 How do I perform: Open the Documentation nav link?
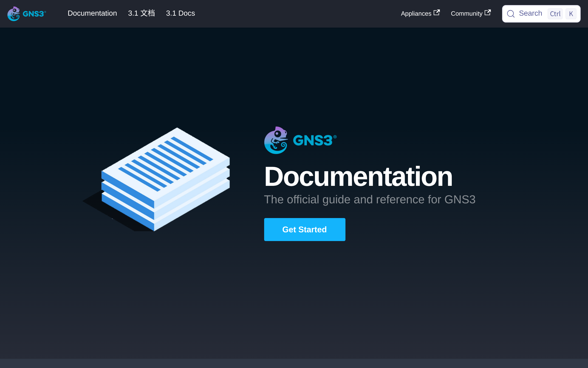coord(92,13)
